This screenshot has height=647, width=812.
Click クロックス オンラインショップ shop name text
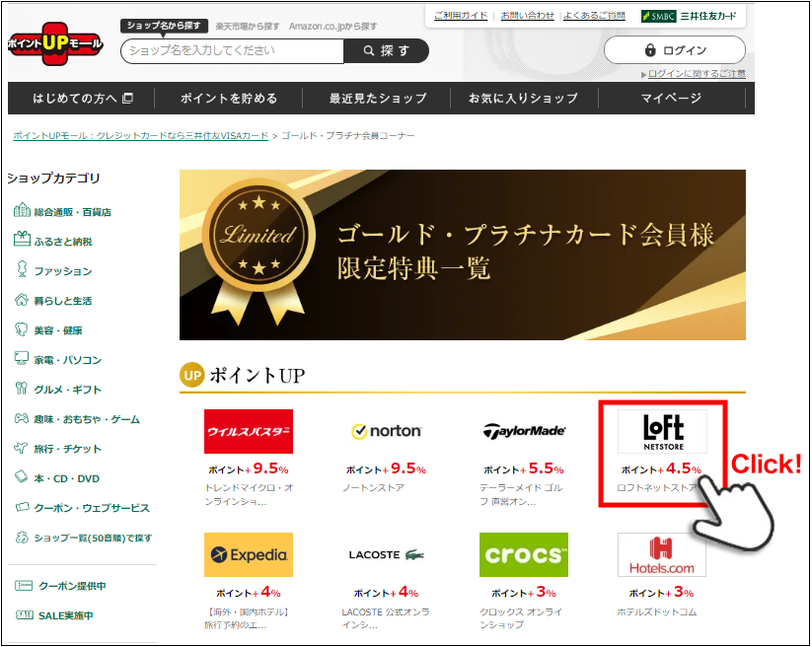(521, 618)
